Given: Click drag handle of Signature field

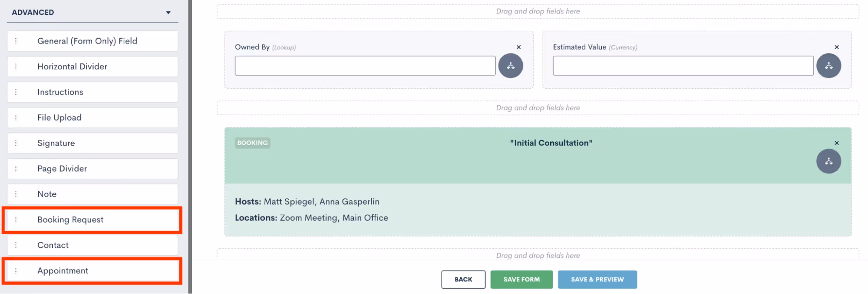Looking at the screenshot, I should [x=16, y=143].
